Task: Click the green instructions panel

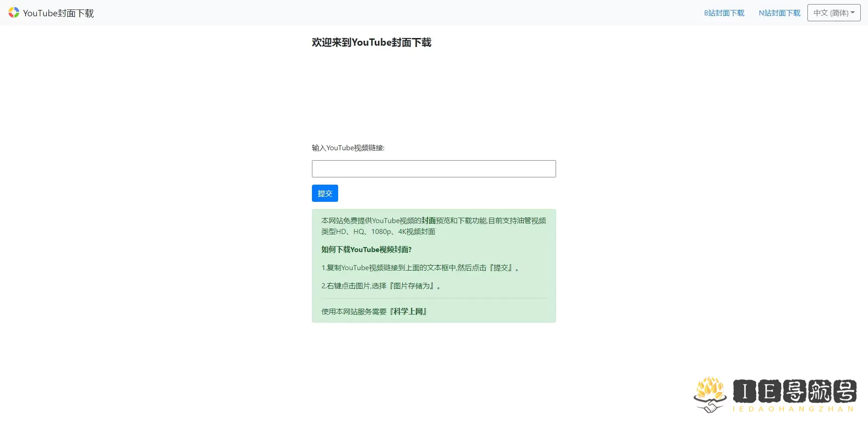Action: coord(434,266)
